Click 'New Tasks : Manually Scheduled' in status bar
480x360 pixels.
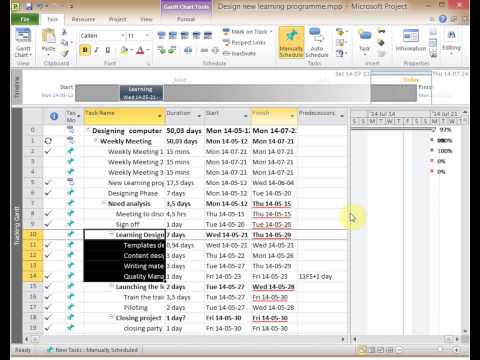click(x=92, y=350)
